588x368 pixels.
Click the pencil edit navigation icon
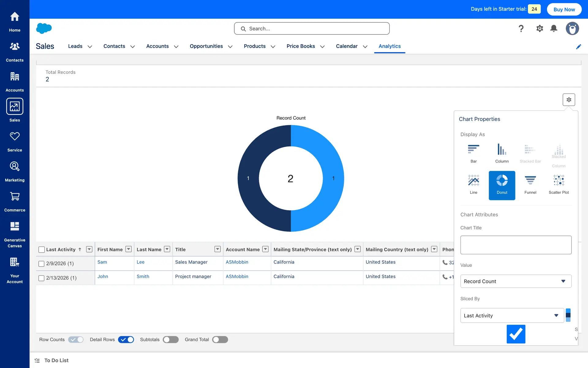pyautogui.click(x=579, y=47)
